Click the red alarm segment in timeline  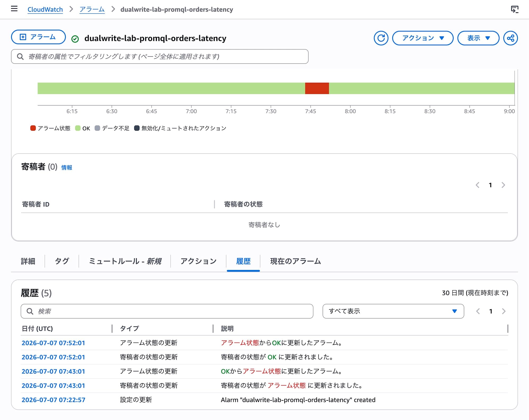(317, 88)
